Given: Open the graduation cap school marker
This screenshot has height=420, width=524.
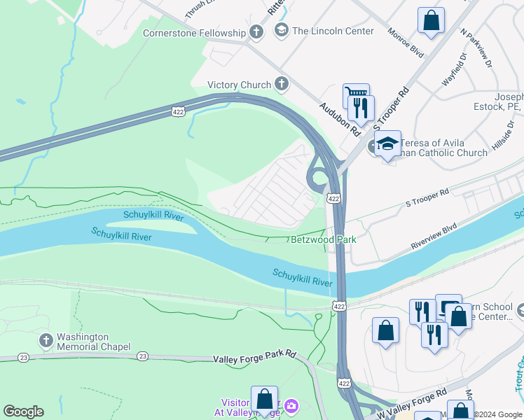Looking at the screenshot, I should [387, 146].
